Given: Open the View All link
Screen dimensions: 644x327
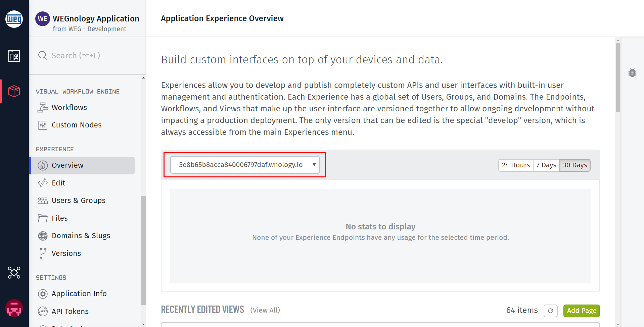Looking at the screenshot, I should click(265, 310).
